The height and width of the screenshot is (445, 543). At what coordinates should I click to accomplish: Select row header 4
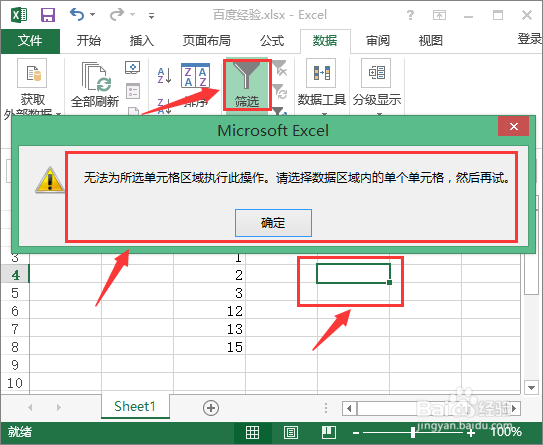point(15,275)
